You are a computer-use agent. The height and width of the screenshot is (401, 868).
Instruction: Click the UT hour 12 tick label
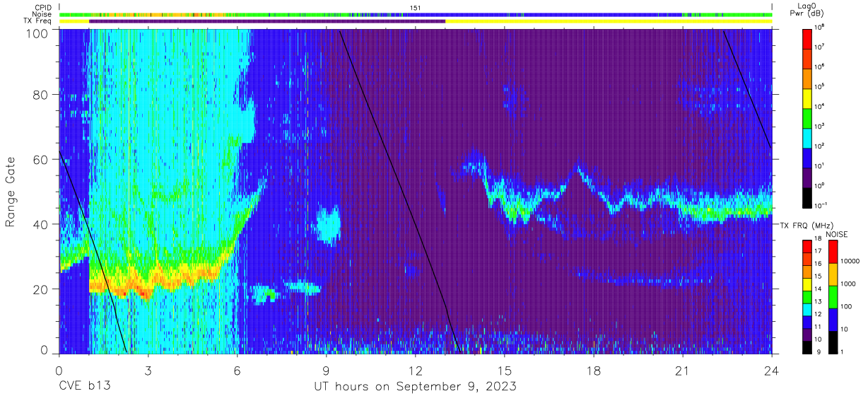(x=415, y=371)
